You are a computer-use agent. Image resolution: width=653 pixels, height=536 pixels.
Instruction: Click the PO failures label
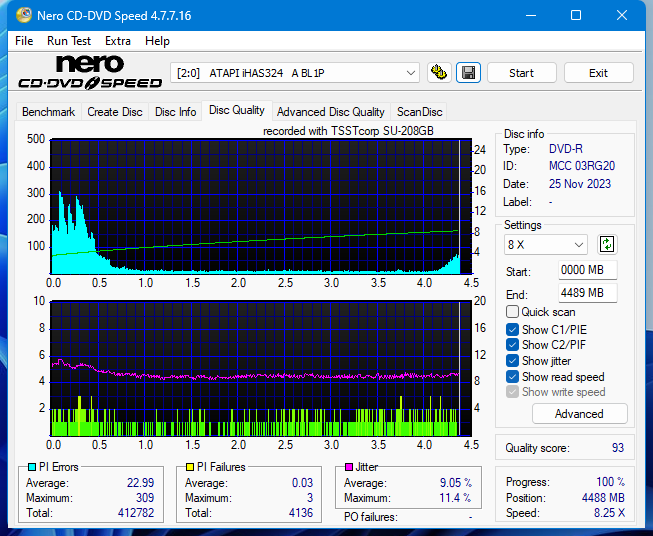371,517
